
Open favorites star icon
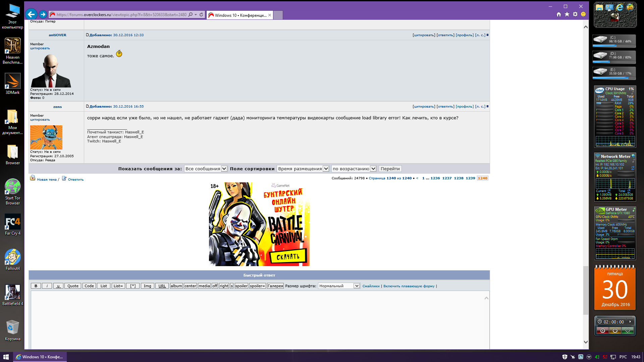coord(567,14)
